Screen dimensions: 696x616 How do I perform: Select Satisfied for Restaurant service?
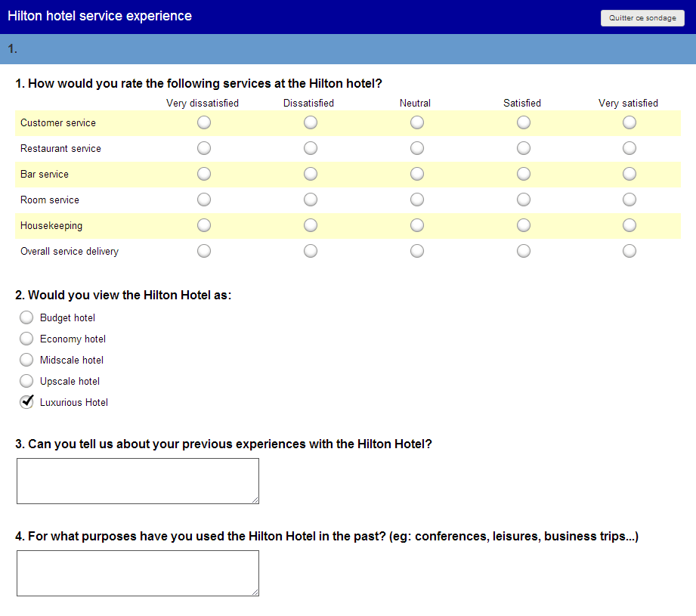click(x=524, y=148)
